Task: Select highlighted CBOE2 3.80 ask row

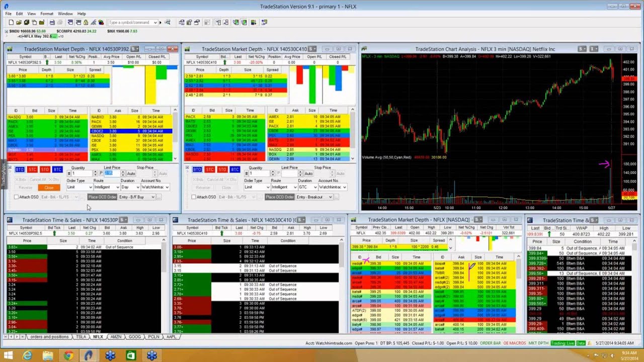Action: [131, 131]
